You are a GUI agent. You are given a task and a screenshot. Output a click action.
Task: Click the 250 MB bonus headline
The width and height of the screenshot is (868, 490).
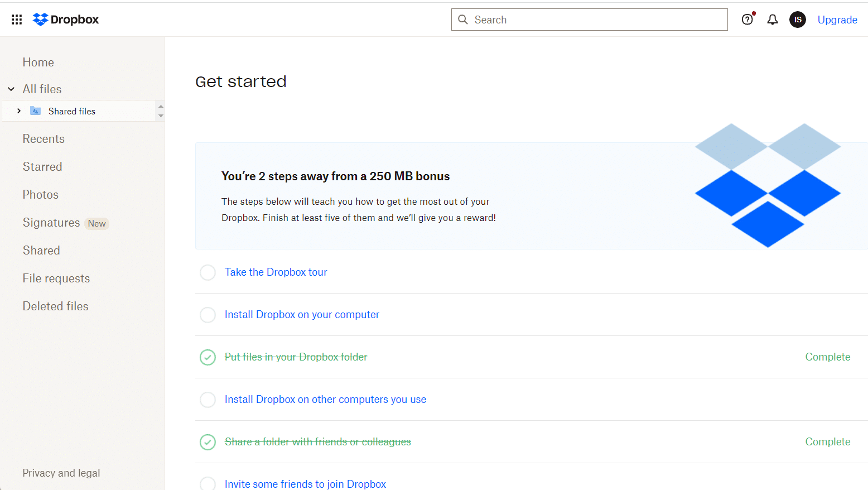click(335, 176)
